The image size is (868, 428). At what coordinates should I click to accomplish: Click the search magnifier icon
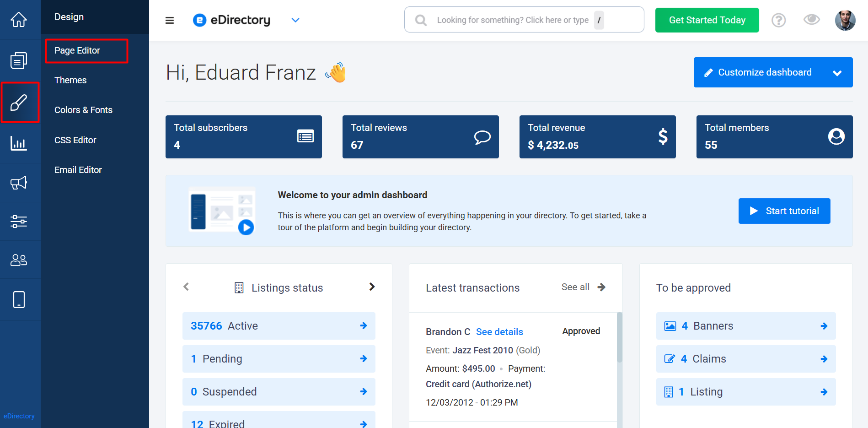pyautogui.click(x=421, y=20)
